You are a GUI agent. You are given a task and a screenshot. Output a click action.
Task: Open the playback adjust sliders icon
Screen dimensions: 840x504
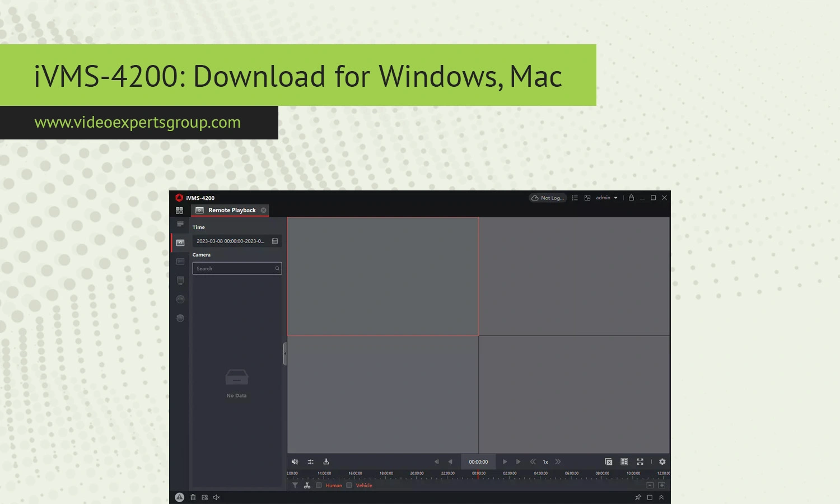point(311,462)
